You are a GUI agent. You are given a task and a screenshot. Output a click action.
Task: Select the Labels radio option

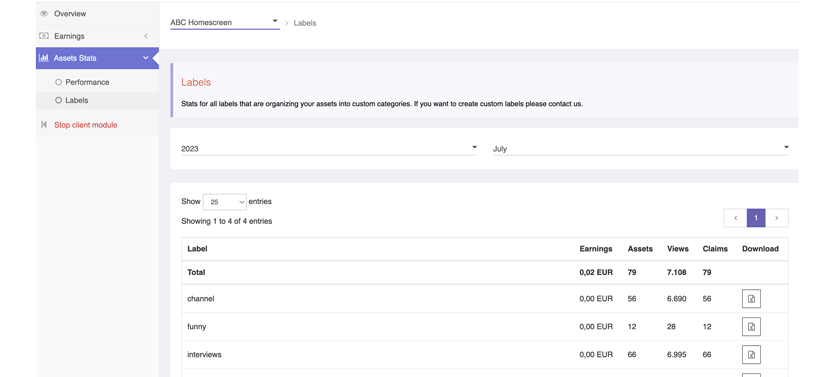click(59, 100)
